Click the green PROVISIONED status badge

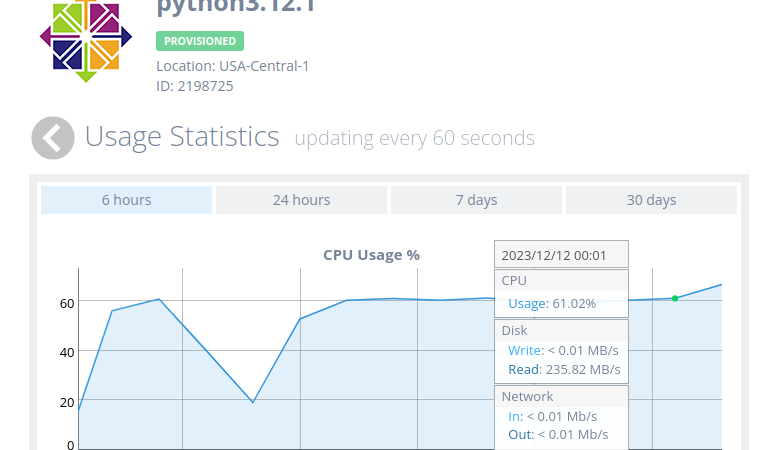pyautogui.click(x=200, y=41)
